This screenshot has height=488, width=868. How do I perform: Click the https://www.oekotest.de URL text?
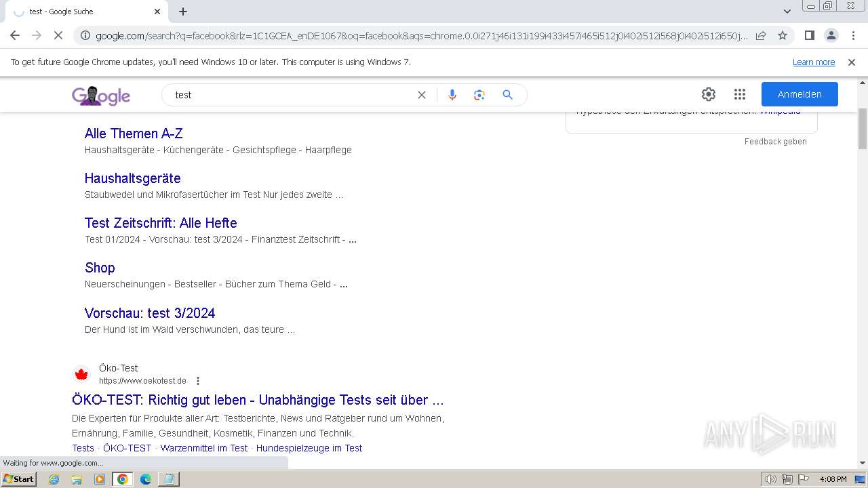142,381
